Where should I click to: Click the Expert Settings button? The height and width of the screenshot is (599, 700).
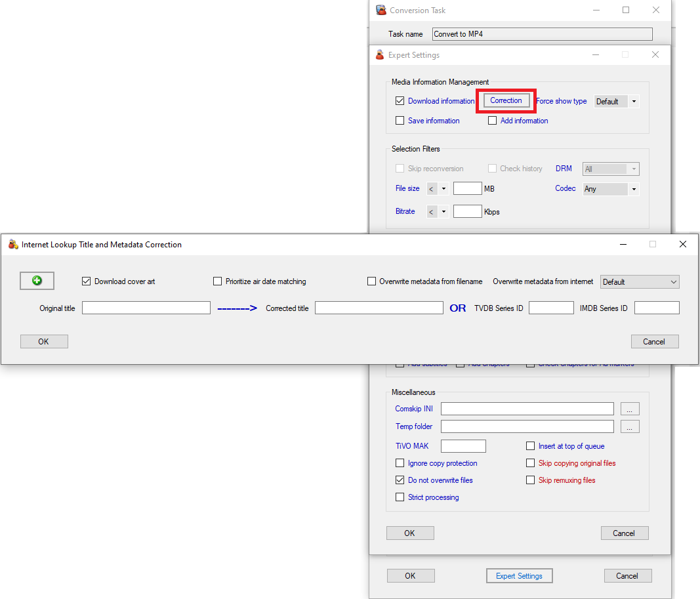(519, 576)
